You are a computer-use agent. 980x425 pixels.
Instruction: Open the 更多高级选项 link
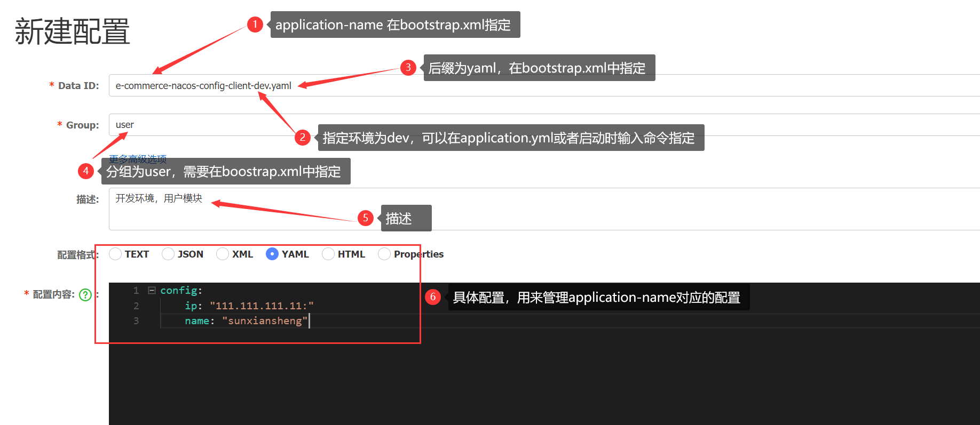(138, 158)
